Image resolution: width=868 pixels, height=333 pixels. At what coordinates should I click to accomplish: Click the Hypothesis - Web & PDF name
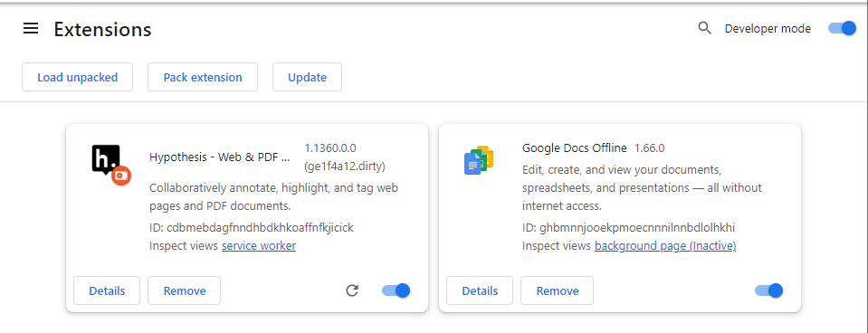[220, 157]
